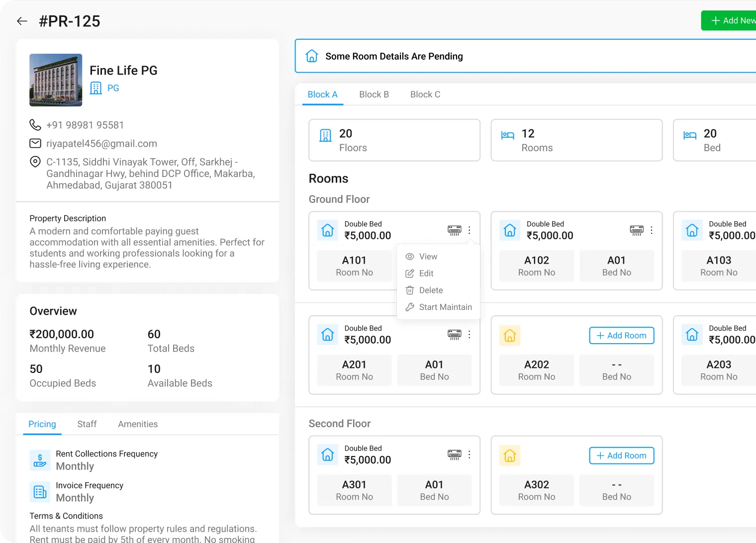
Task: Click the phone icon next to contact number
Action: click(35, 125)
